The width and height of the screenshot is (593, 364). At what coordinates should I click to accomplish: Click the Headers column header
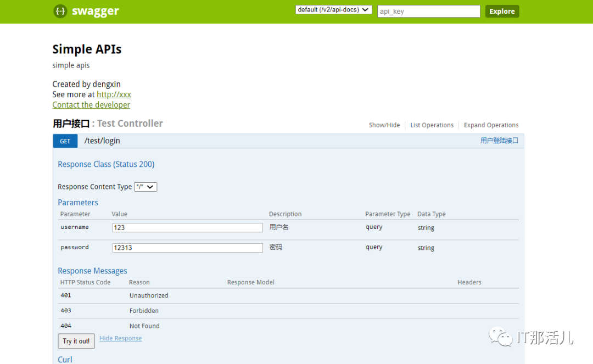click(x=469, y=282)
